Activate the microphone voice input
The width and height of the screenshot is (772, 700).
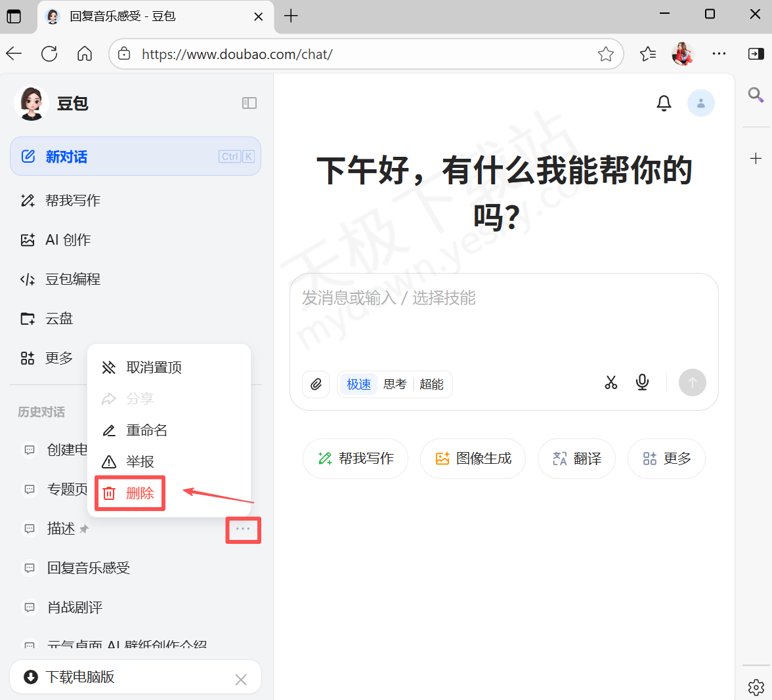pyautogui.click(x=642, y=382)
